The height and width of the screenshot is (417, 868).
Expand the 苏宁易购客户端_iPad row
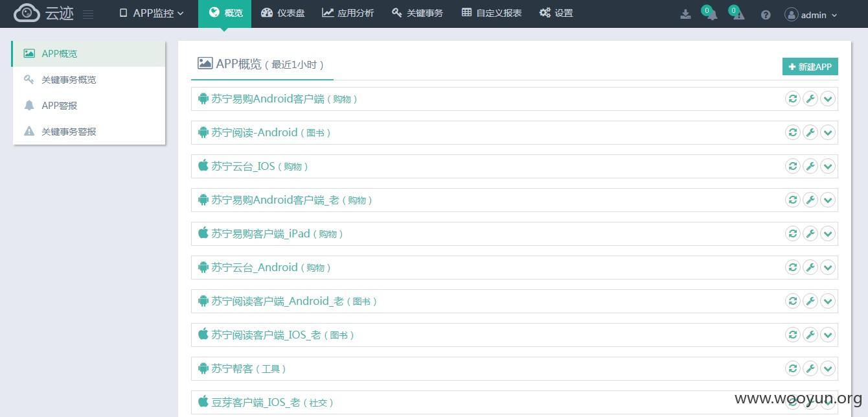point(827,233)
